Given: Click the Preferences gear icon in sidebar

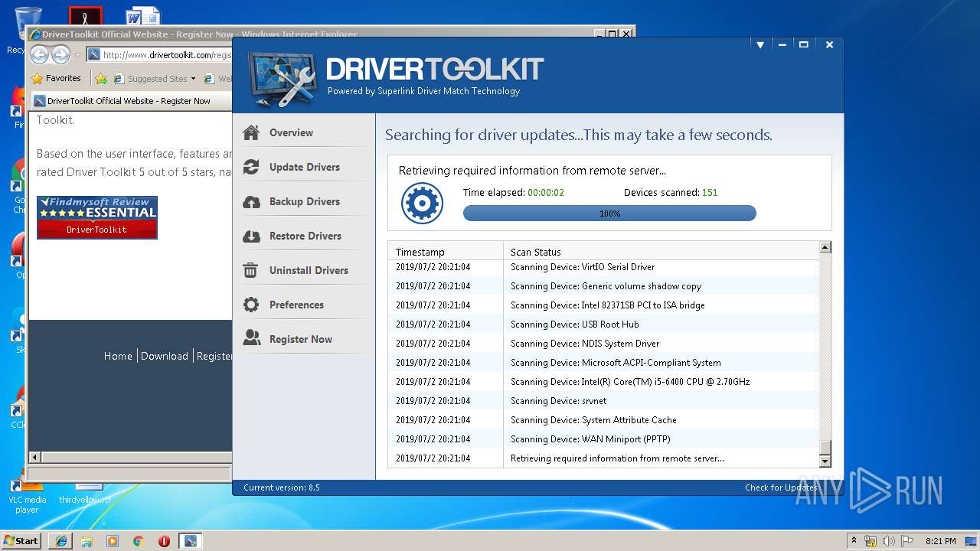Looking at the screenshot, I should pyautogui.click(x=251, y=305).
